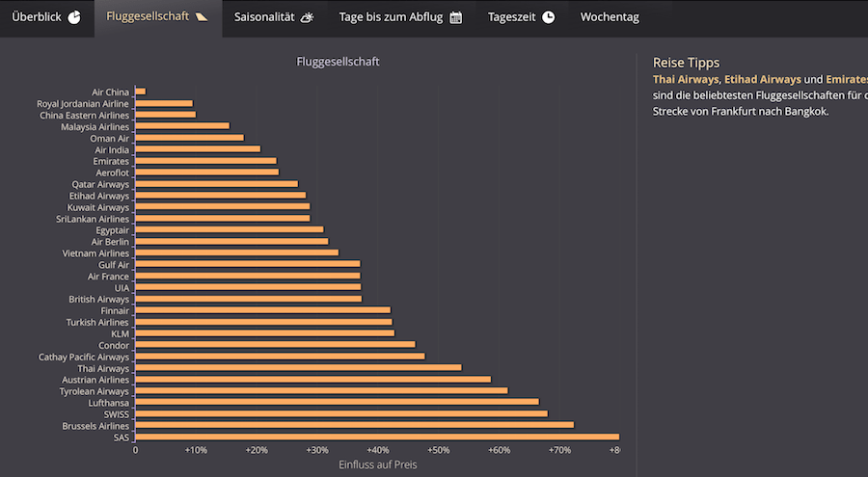Screen dimensions: 868x477
Task: Click the Austrian Airlines bar
Action: coord(313,380)
